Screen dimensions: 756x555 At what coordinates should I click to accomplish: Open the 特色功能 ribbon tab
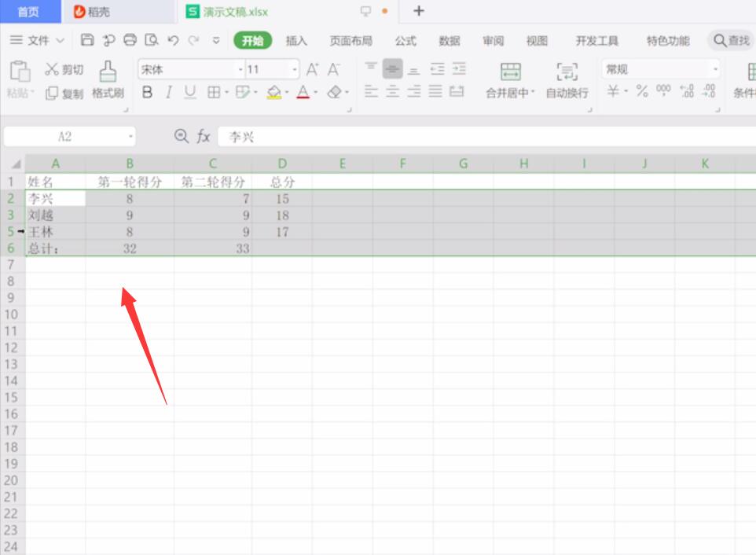[x=668, y=41]
